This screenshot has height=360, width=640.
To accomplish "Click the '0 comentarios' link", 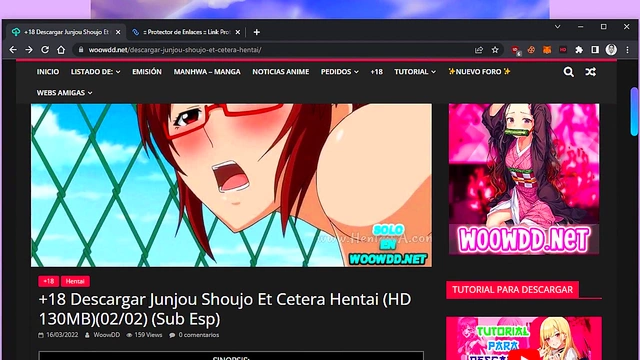I will 198,335.
